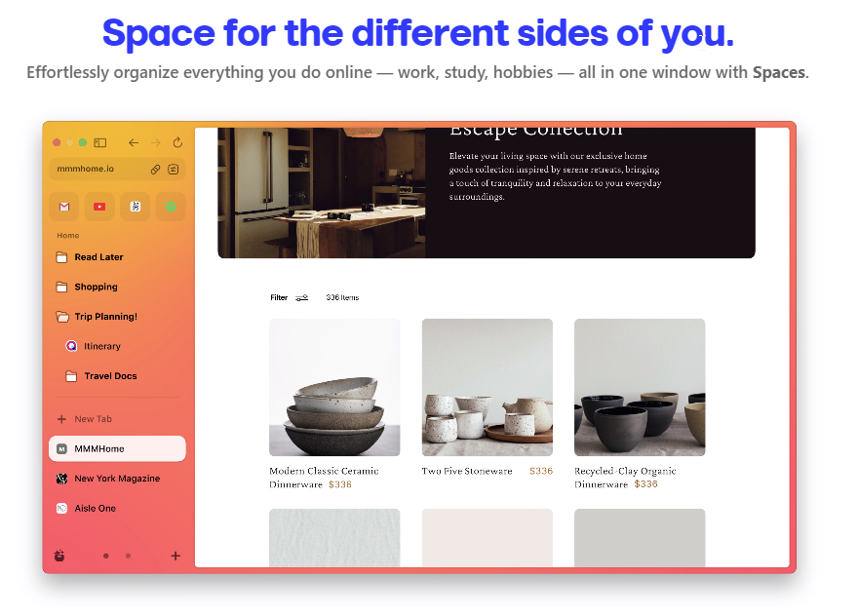Copy link icon in URL bar
The height and width of the screenshot is (616, 858).
point(155,170)
